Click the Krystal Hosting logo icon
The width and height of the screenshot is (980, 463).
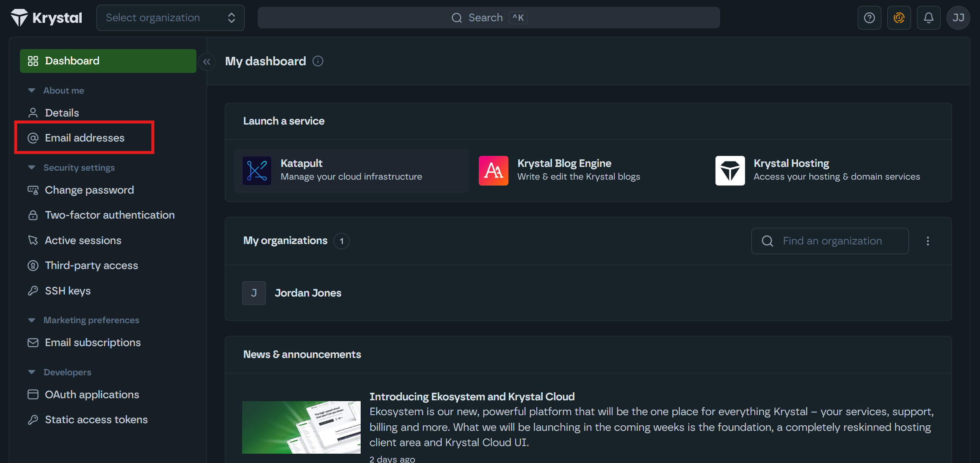click(730, 171)
